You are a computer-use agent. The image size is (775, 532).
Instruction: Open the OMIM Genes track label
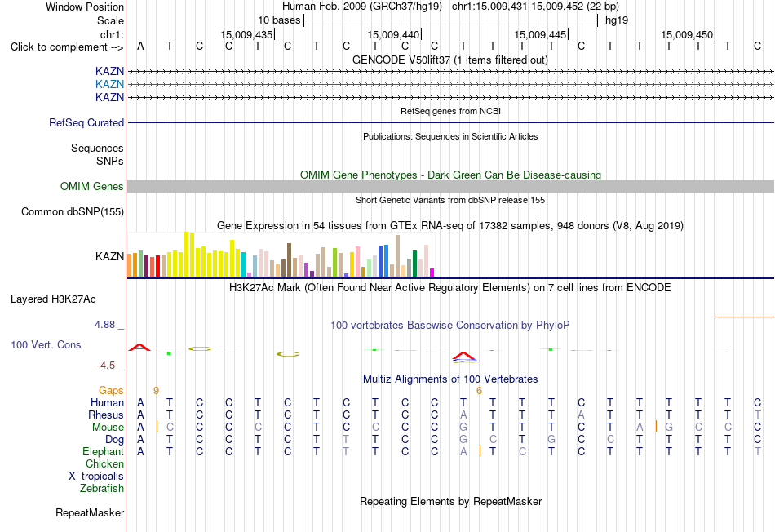click(92, 186)
